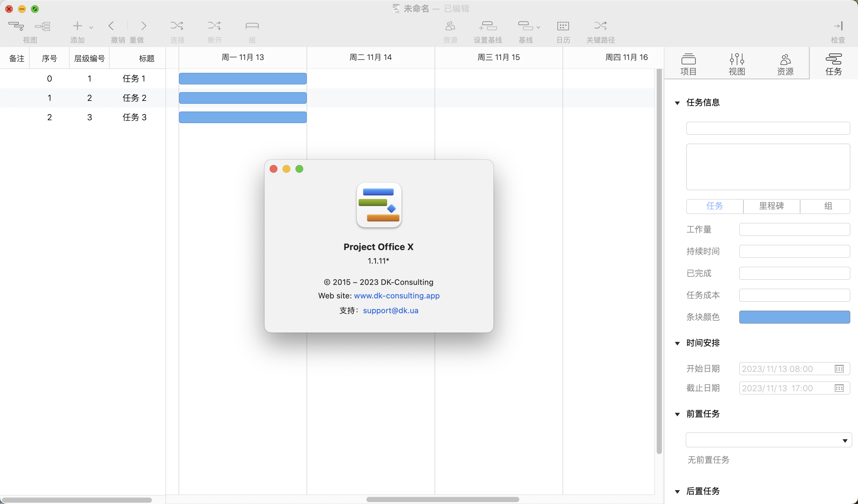This screenshot has height=504, width=858.
Task: Undo using the left chevron icon
Action: point(111,26)
